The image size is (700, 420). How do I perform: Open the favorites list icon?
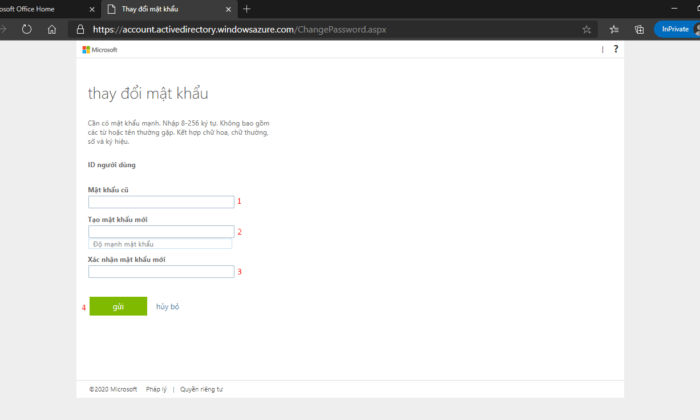click(614, 29)
